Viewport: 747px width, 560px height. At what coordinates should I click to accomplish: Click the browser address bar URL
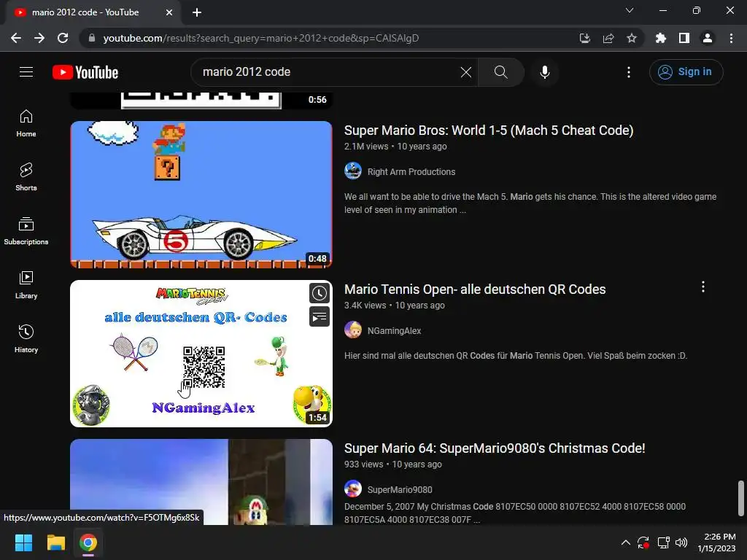[x=261, y=38]
